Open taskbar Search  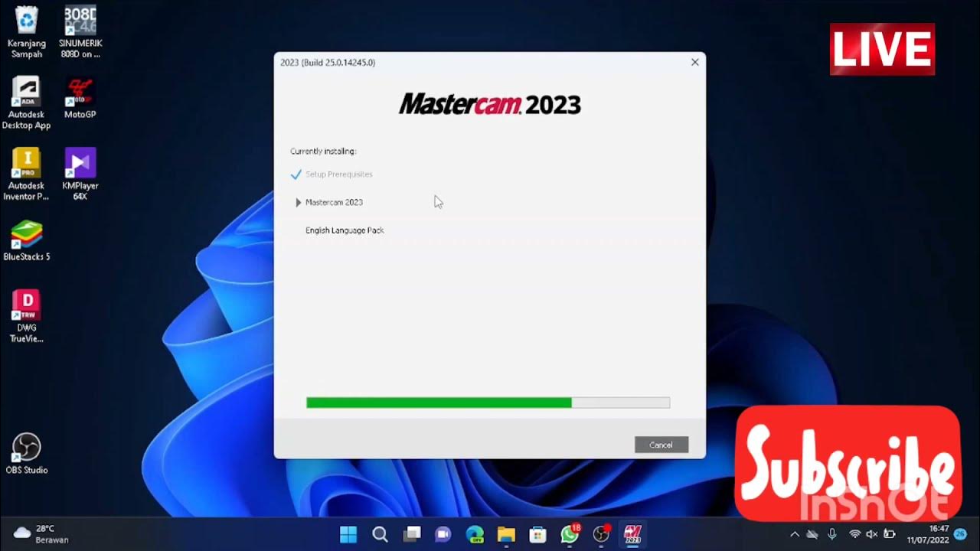coord(380,533)
